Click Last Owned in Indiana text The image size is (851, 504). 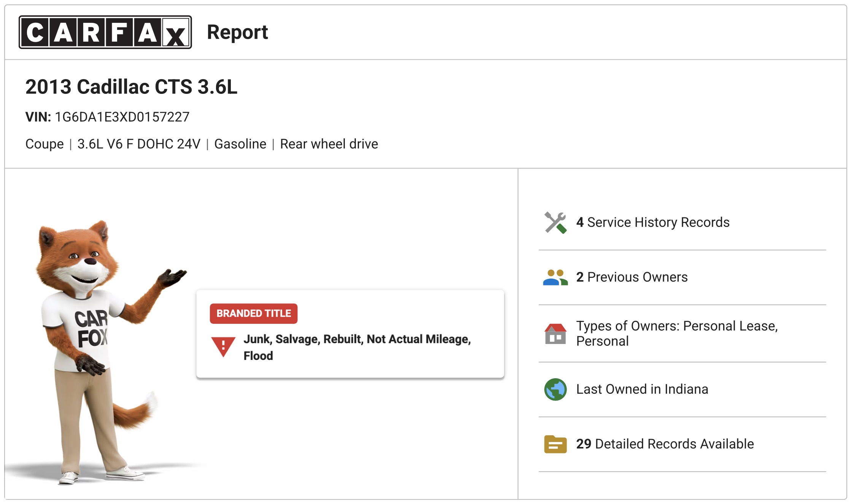pos(642,389)
